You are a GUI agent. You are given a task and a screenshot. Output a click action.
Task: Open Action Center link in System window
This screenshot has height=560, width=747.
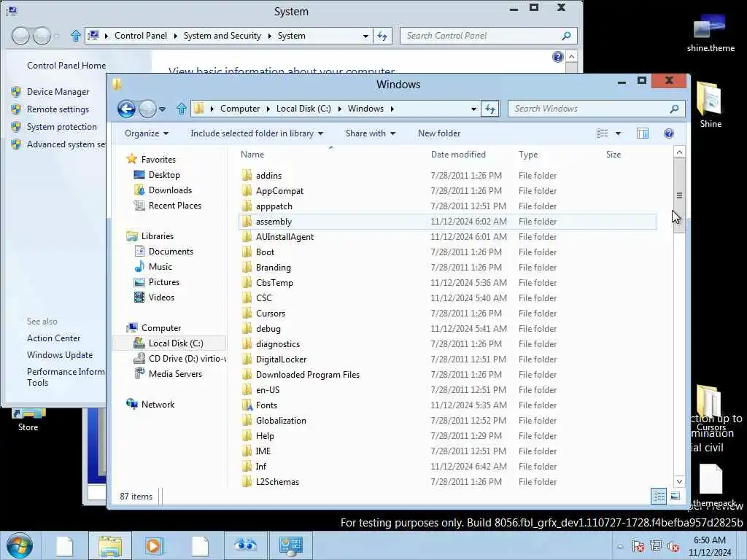coord(54,338)
